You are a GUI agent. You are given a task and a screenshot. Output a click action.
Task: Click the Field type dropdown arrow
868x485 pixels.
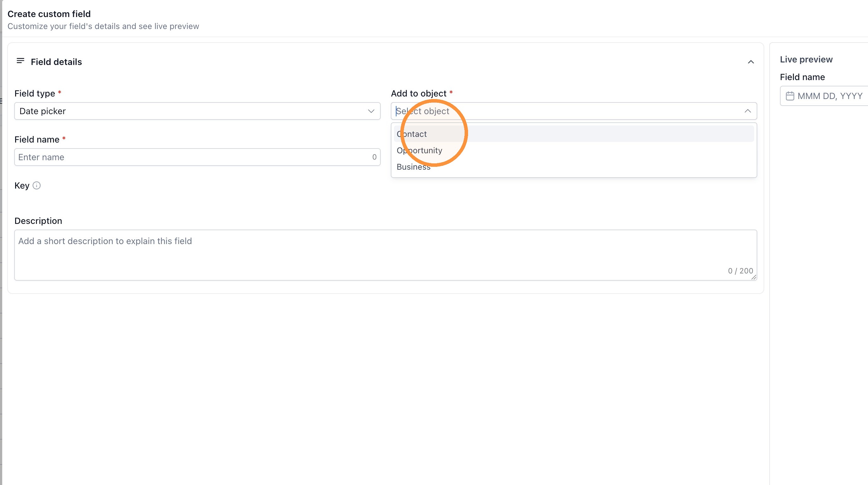coord(371,111)
